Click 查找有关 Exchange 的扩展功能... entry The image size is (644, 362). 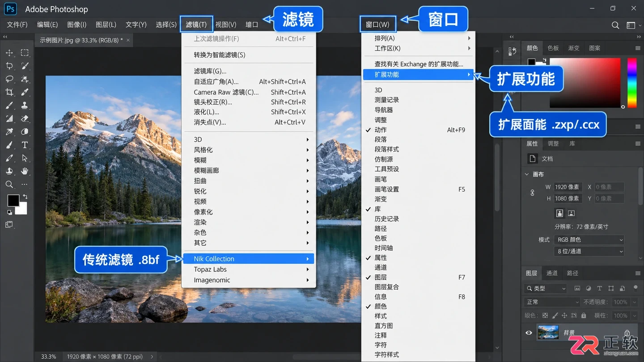418,64
